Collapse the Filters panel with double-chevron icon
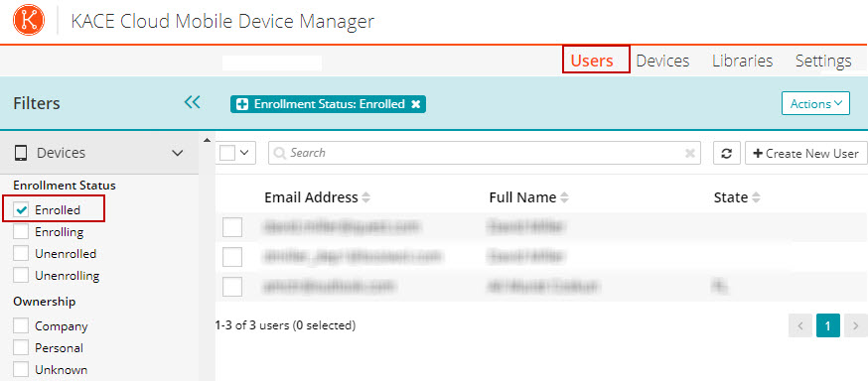 click(192, 102)
